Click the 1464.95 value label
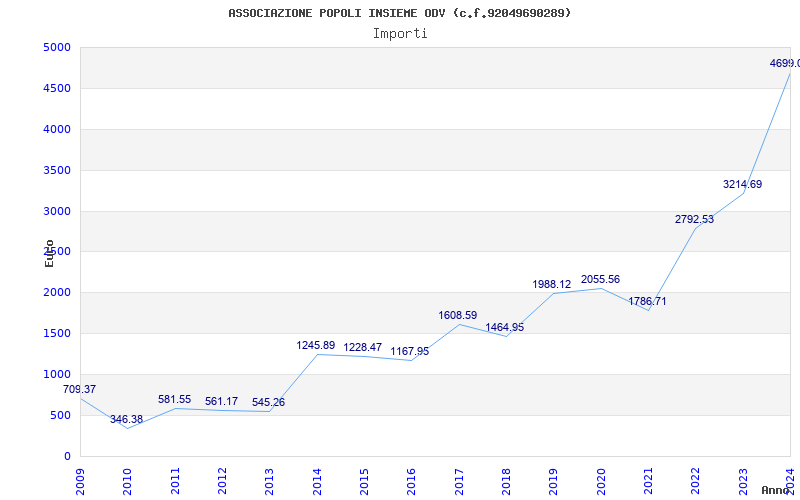Image resolution: width=800 pixels, height=500 pixels. pyautogui.click(x=505, y=328)
